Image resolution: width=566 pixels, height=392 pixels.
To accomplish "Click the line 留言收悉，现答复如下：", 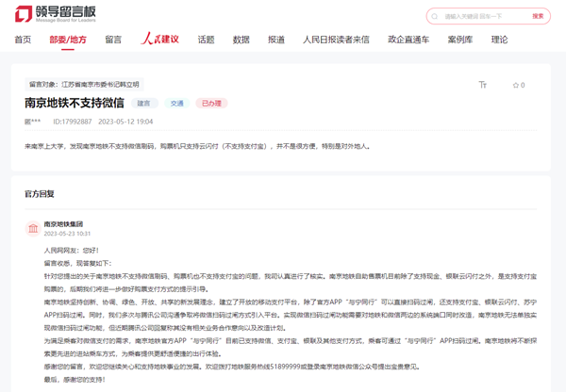I will (x=78, y=263).
